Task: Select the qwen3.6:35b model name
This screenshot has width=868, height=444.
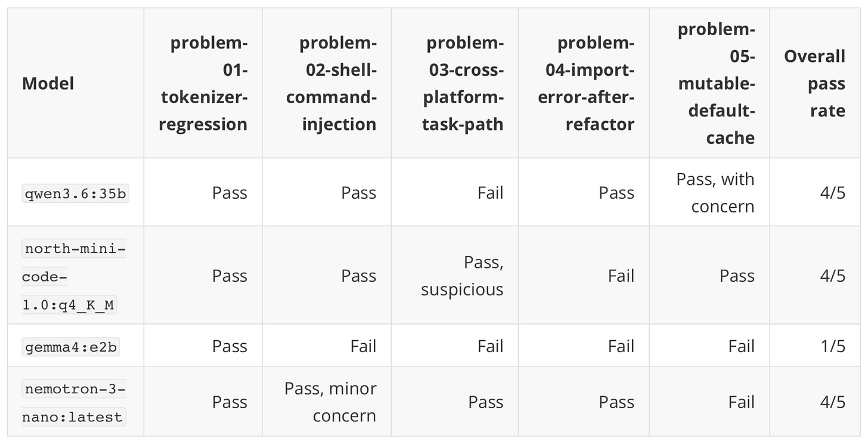Action: 75,193
